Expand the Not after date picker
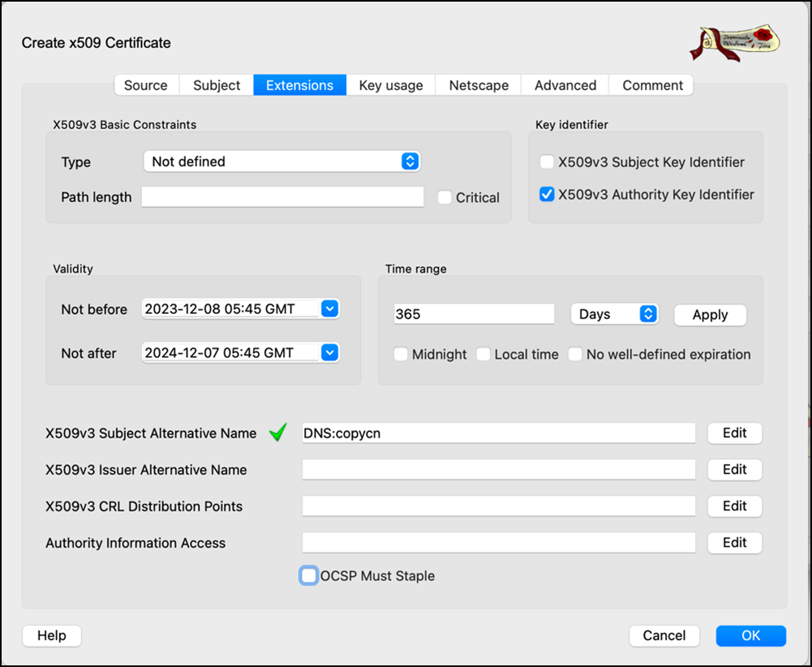 [329, 352]
